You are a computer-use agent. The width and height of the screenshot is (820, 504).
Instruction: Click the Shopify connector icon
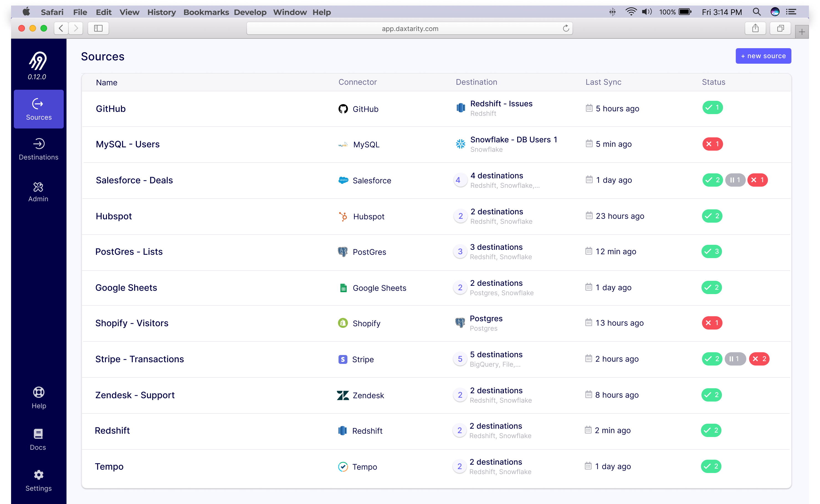point(343,323)
